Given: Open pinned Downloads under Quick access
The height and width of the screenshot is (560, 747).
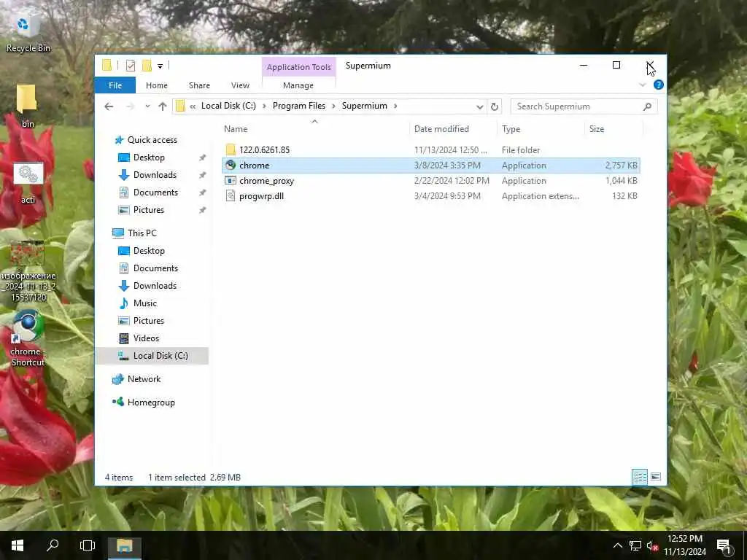Looking at the screenshot, I should coord(155,175).
